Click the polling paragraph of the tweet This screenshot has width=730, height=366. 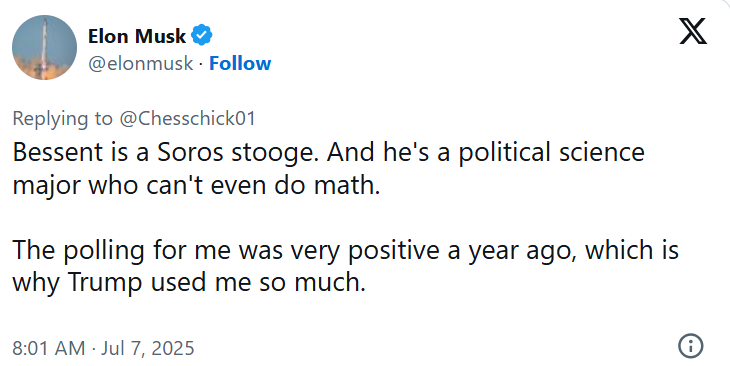pos(345,266)
